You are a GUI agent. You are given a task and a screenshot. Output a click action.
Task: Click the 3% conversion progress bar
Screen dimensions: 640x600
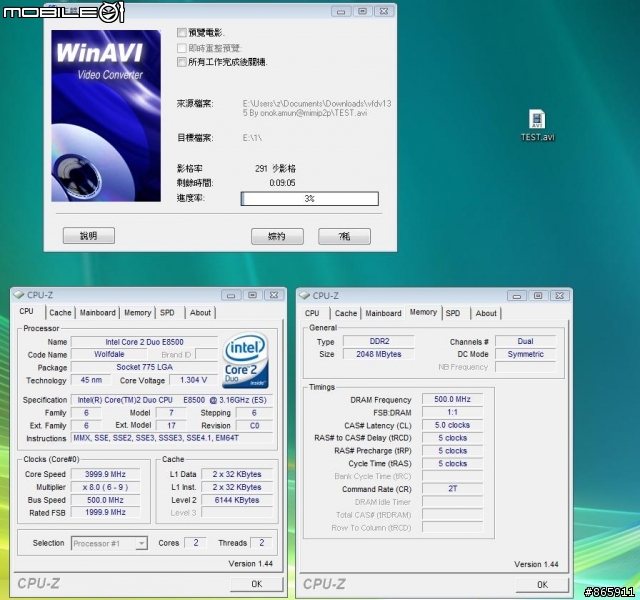309,199
